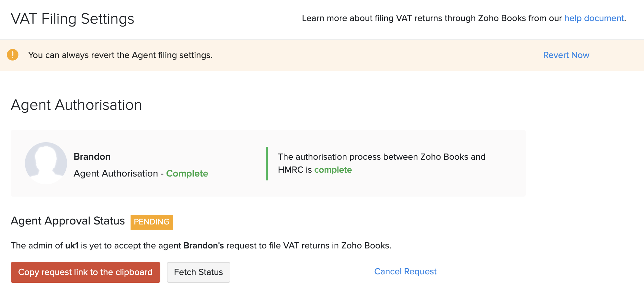Click the agent name Brandon in the card

(92, 156)
